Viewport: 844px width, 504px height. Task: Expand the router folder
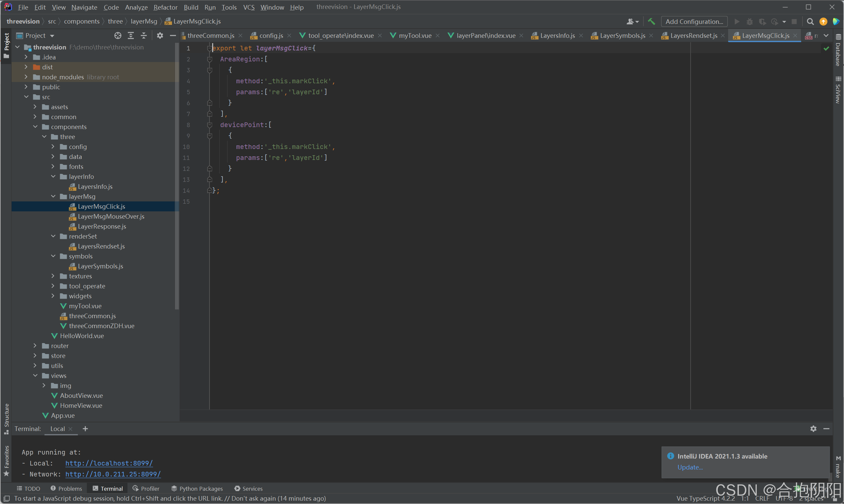tap(35, 346)
